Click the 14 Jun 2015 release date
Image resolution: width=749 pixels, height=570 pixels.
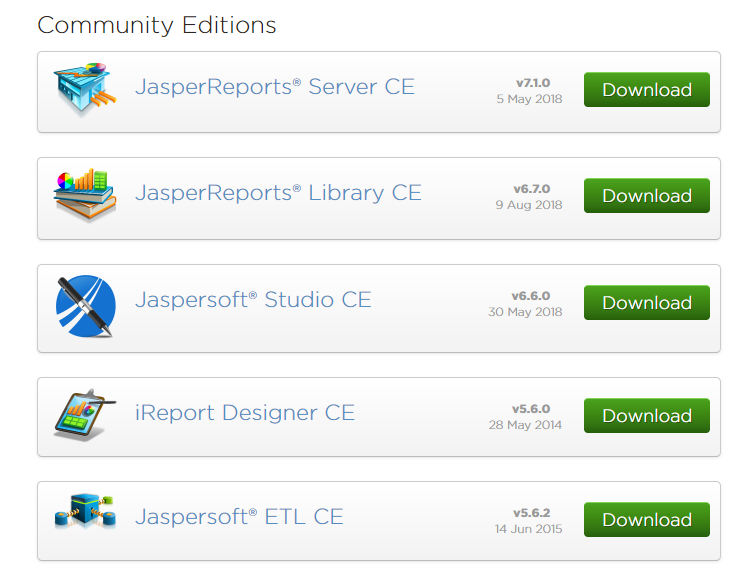[x=528, y=529]
